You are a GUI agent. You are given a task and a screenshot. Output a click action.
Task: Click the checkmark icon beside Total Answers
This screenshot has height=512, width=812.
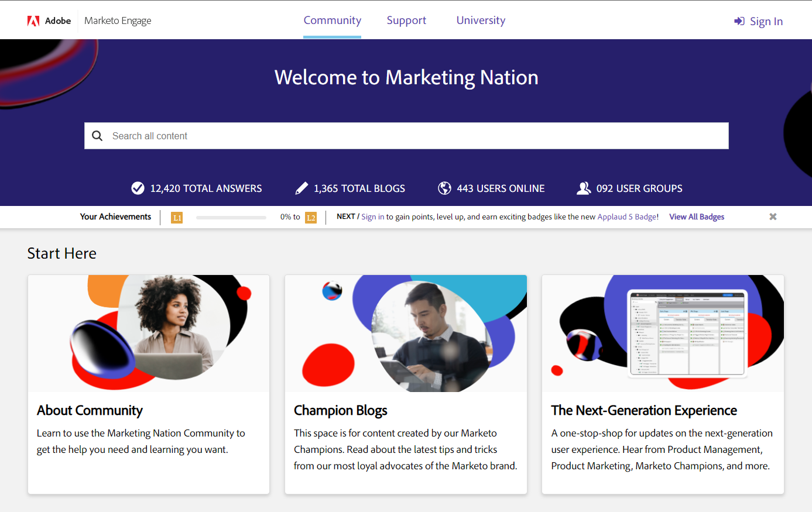[138, 188]
